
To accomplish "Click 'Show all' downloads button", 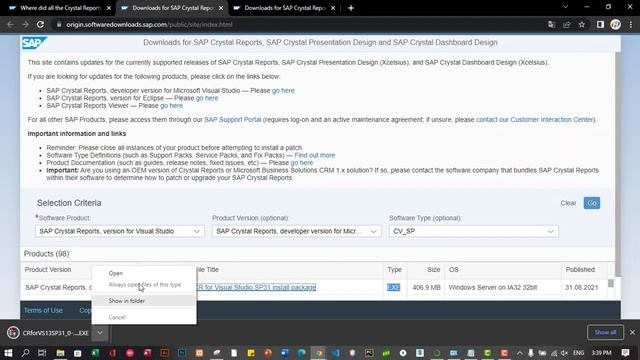I will coord(605,332).
